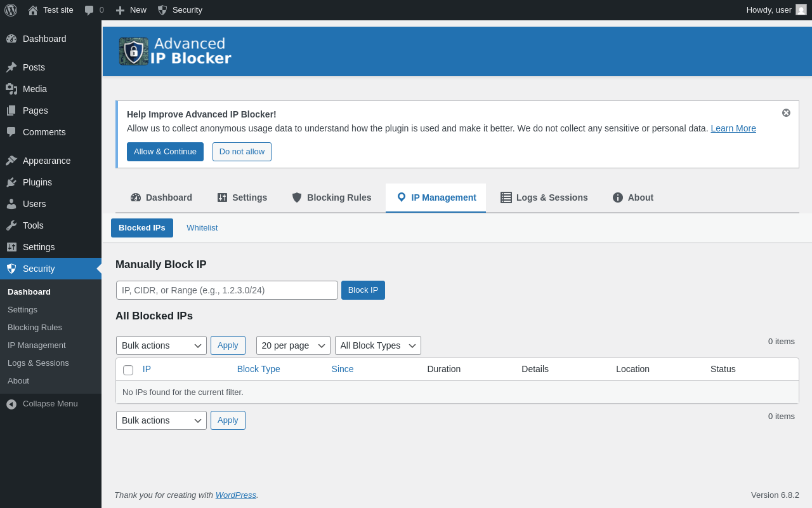Follow the Learn More link
This screenshot has height=508, width=812.
[x=733, y=128]
